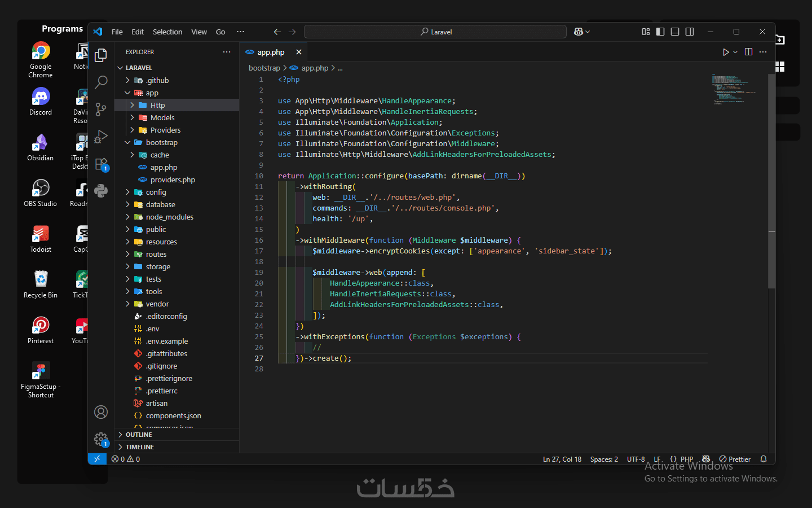Viewport: 812px width, 508px height.
Task: Toggle the Primary Side Bar visibility
Action: (x=660, y=32)
